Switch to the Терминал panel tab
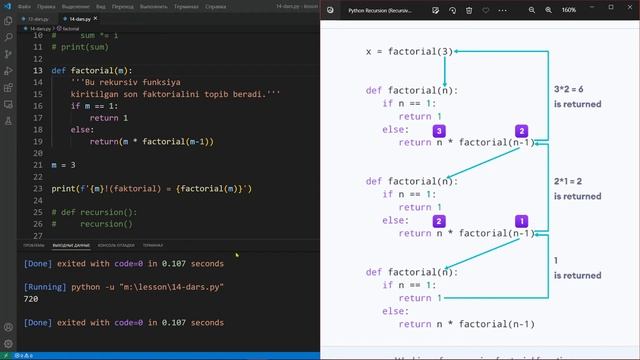The height and width of the screenshot is (360, 640). [153, 245]
